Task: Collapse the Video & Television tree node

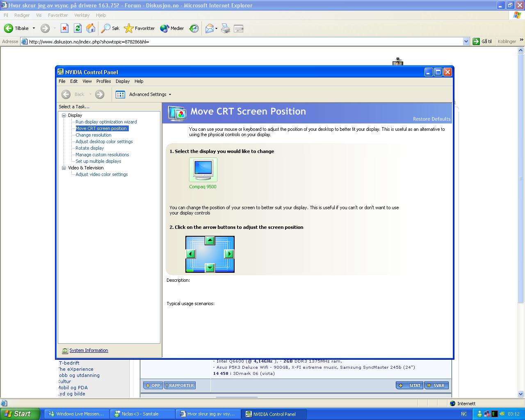Action: [x=64, y=168]
